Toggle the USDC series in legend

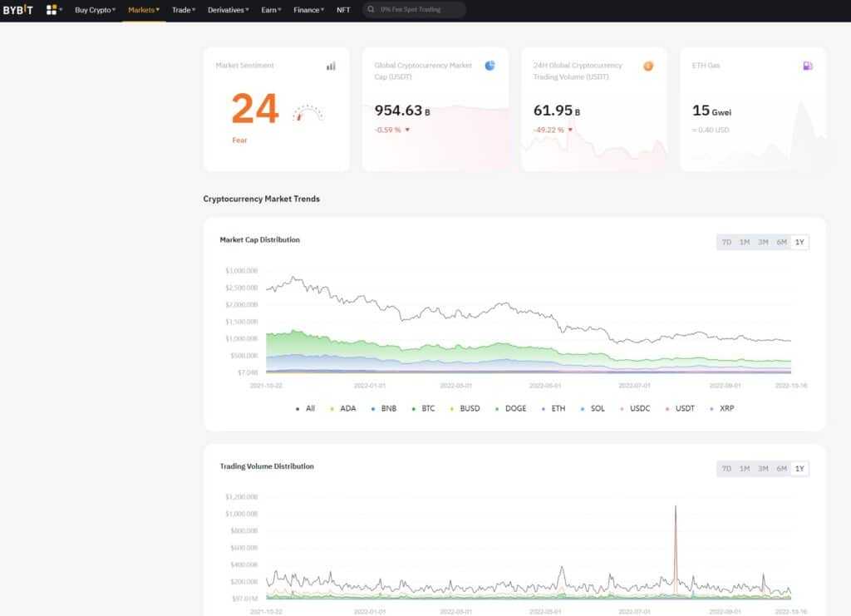635,408
